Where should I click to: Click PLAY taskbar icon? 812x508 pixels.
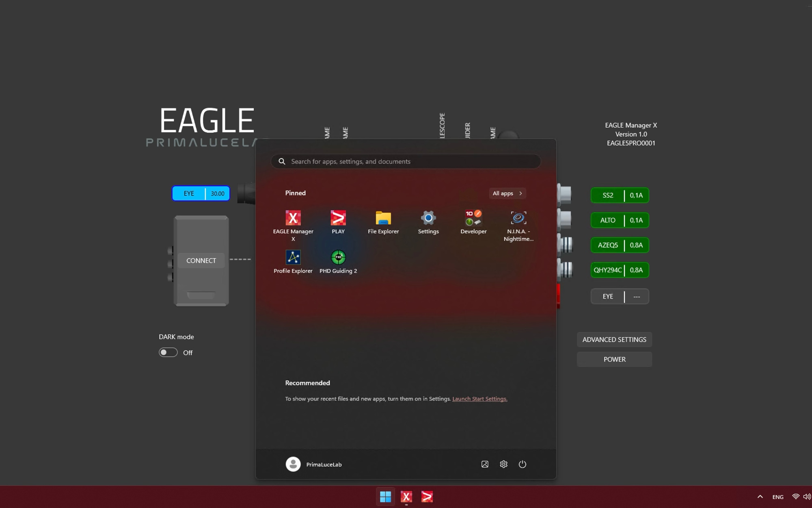tap(428, 497)
